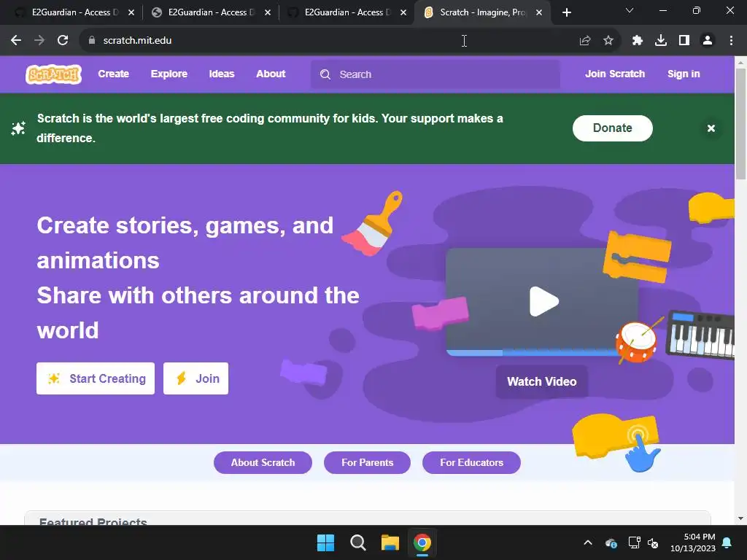Open About Scratch pill button
This screenshot has width=747, height=560.
click(263, 462)
